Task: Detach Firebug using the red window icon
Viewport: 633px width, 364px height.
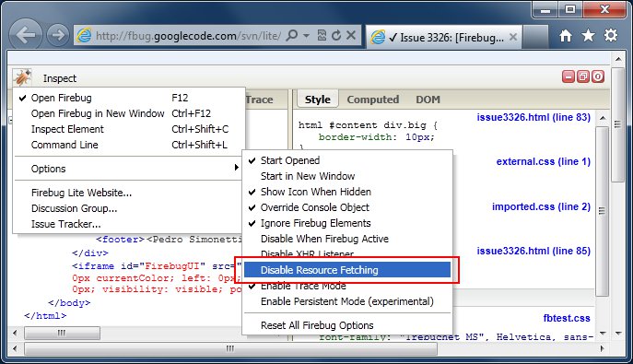Action: point(583,76)
